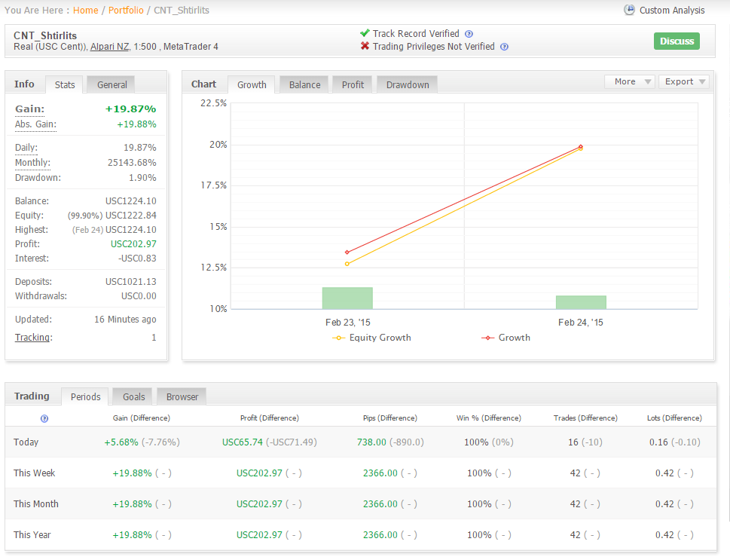Screen dimensions: 730x560
Task: Select the Growth chart tab
Action: tap(252, 85)
